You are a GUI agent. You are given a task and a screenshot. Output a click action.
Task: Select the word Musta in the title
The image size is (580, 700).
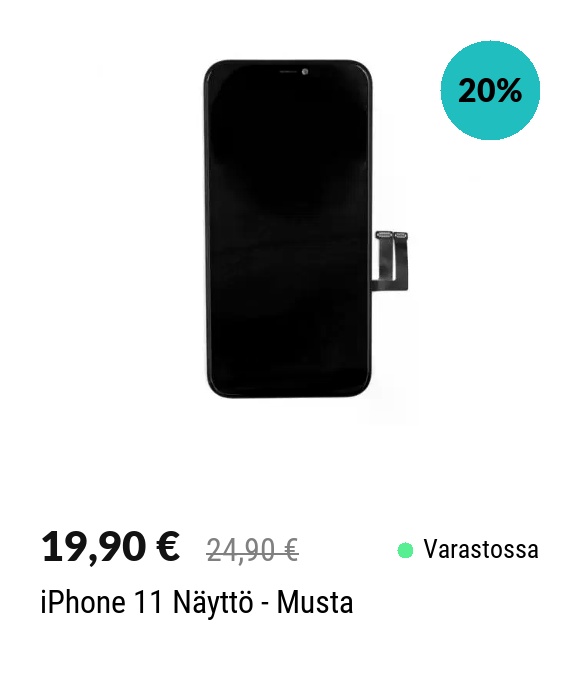click(315, 602)
